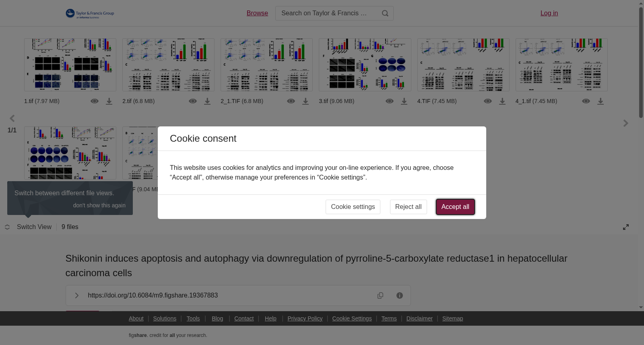644x345 pixels.
Task: Open the 3.tif thumbnail
Action: (x=365, y=65)
